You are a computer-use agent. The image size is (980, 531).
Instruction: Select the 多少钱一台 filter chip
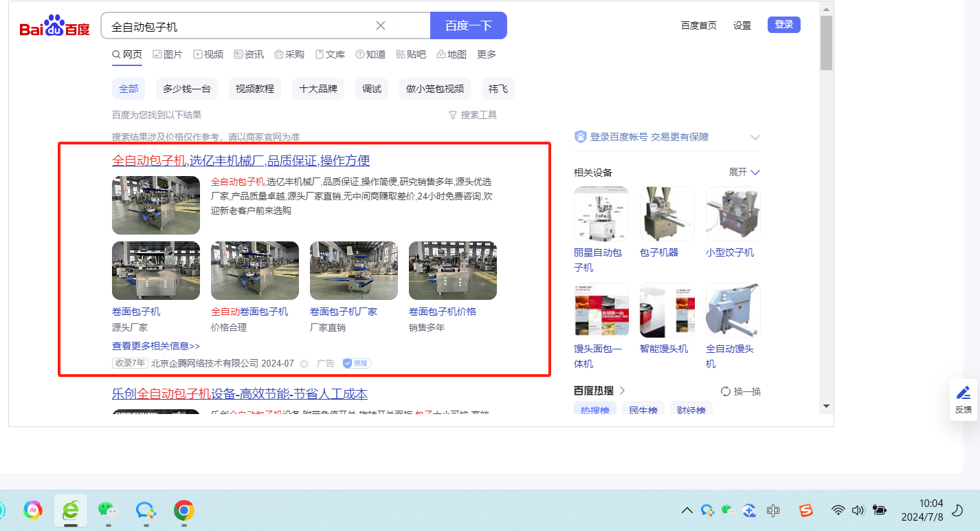click(x=187, y=89)
